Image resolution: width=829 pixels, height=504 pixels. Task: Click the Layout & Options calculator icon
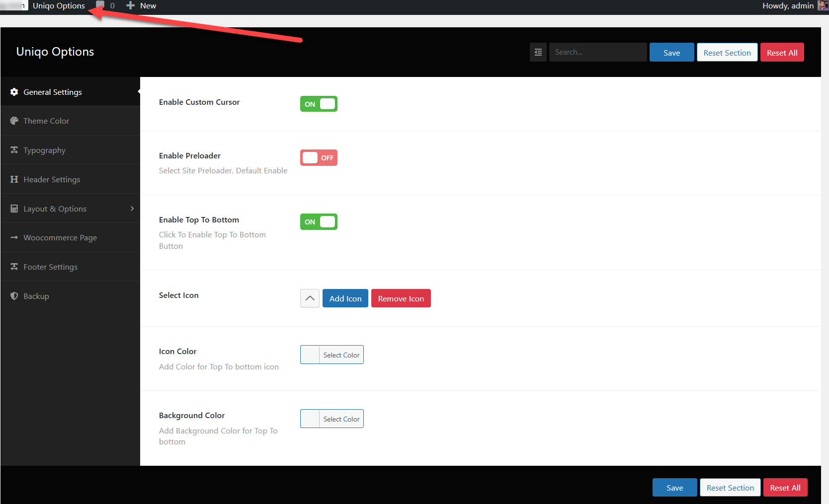pyautogui.click(x=14, y=209)
